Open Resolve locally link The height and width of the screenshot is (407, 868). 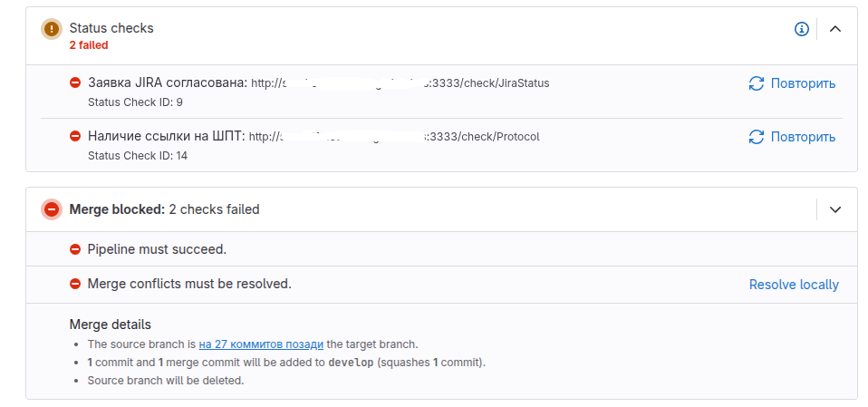tap(794, 285)
